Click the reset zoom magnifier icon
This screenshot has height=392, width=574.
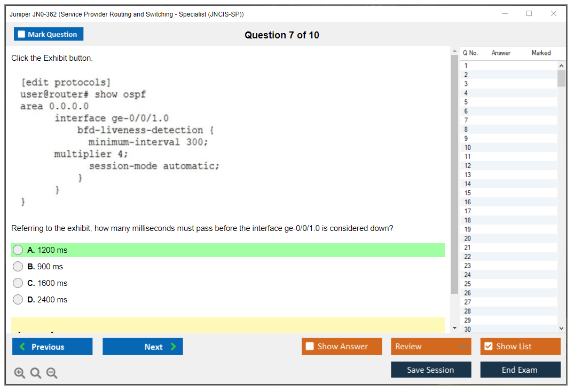(x=36, y=373)
